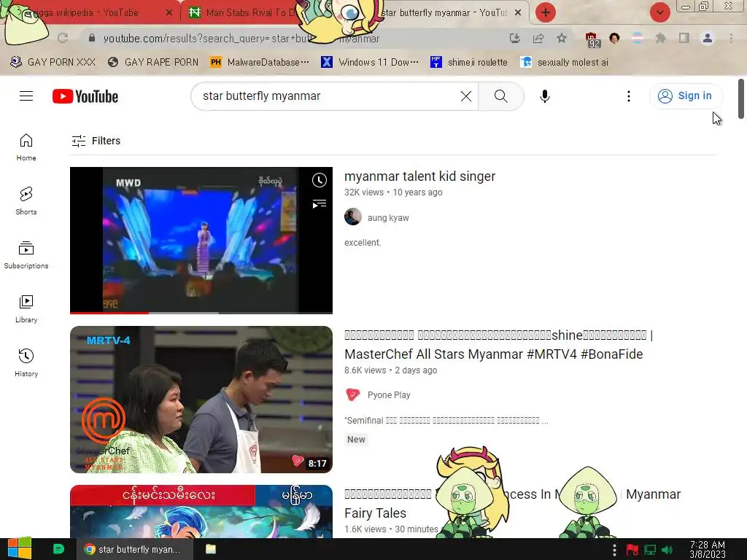Switch to the wikipedia - YouTube tab
The width and height of the screenshot is (747, 560).
coord(90,13)
